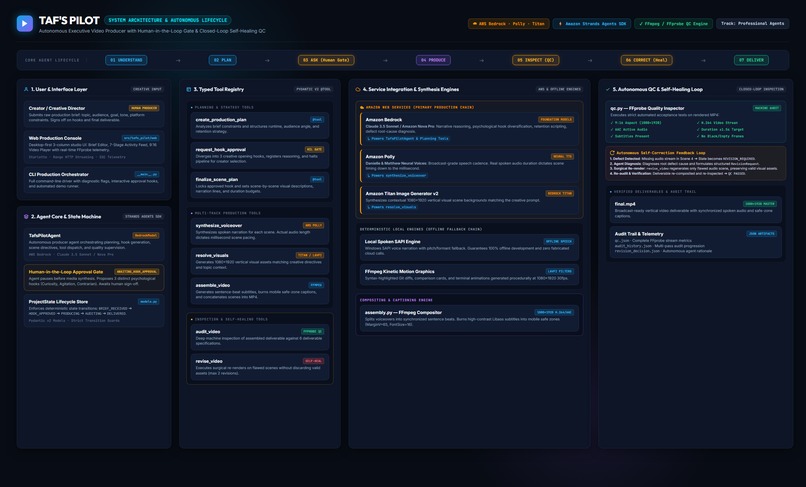Click the FOUNDATION MODELS badge on Amazon Bedrock
806x487 pixels.
point(556,120)
